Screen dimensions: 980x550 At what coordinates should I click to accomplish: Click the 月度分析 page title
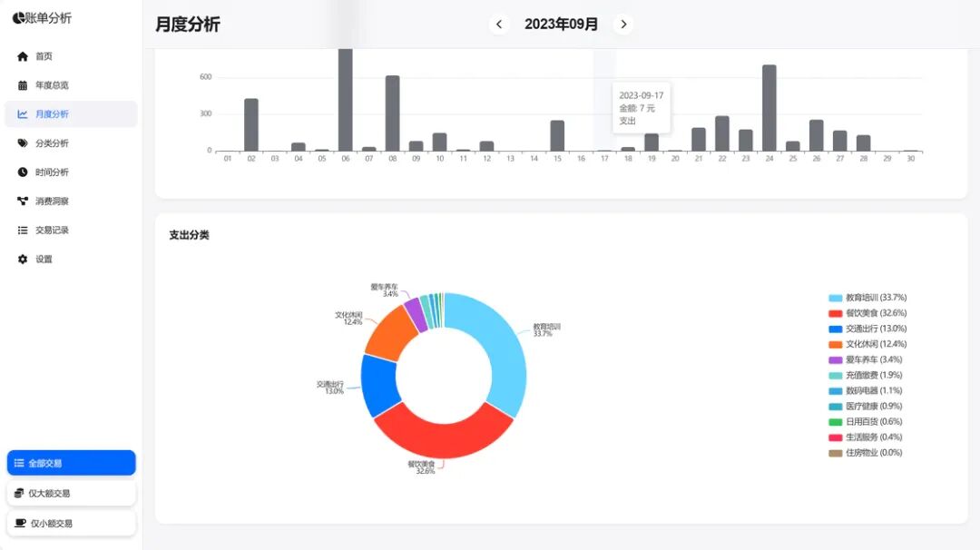click(188, 25)
